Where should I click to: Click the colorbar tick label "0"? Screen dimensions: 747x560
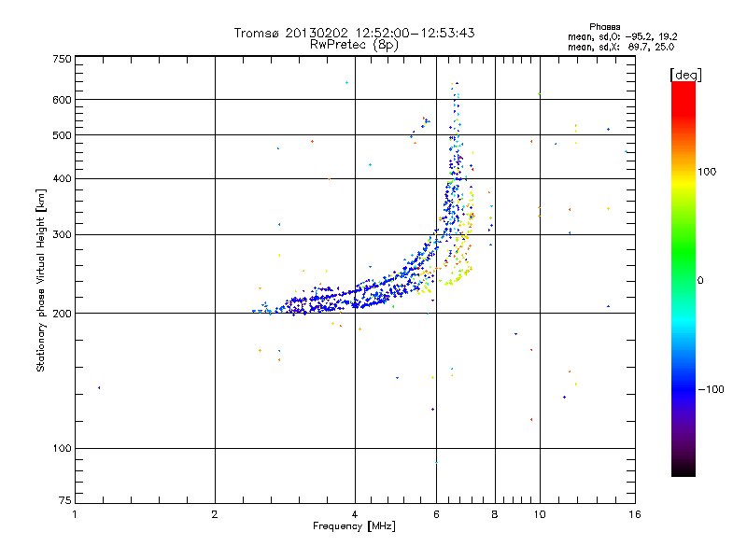coord(700,281)
